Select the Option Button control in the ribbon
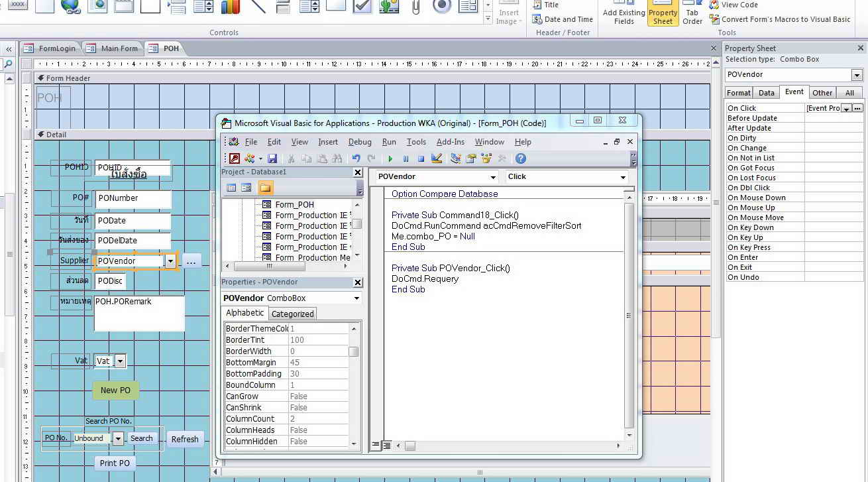868x482 pixels. click(442, 7)
